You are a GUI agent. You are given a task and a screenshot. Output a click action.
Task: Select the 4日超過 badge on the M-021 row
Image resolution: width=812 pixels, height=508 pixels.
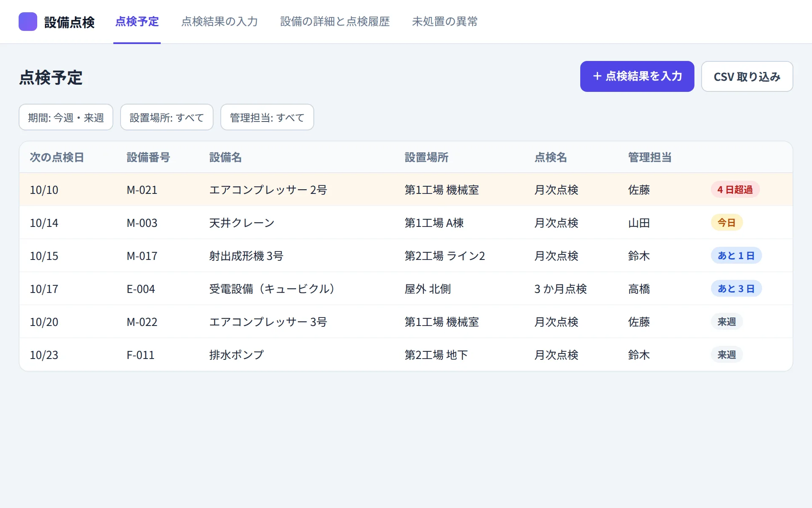pyautogui.click(x=735, y=190)
